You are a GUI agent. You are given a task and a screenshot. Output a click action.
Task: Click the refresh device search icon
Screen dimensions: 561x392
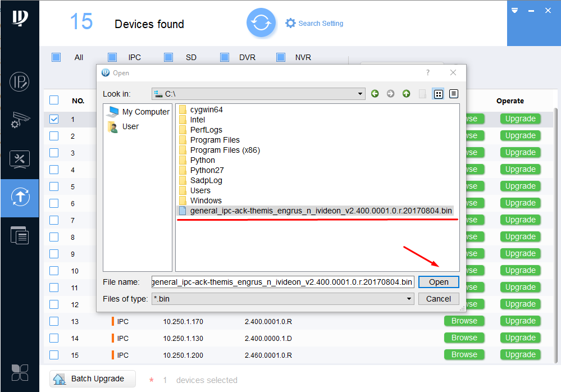[x=261, y=23]
